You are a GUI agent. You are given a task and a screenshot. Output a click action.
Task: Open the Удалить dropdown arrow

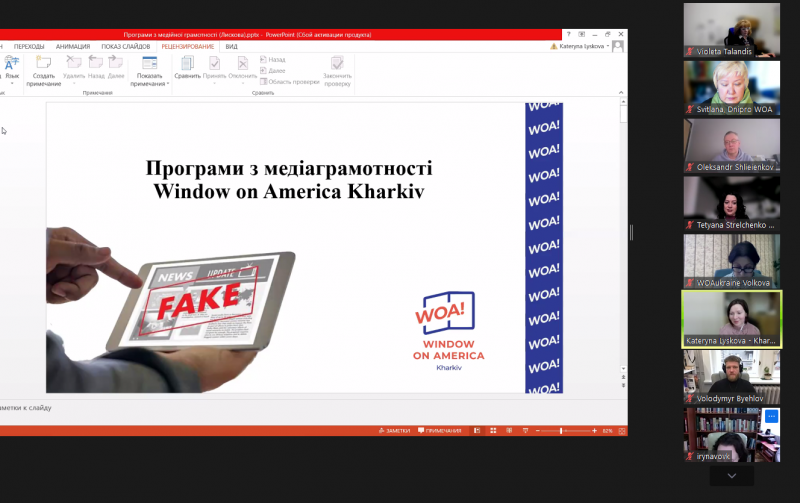74,83
